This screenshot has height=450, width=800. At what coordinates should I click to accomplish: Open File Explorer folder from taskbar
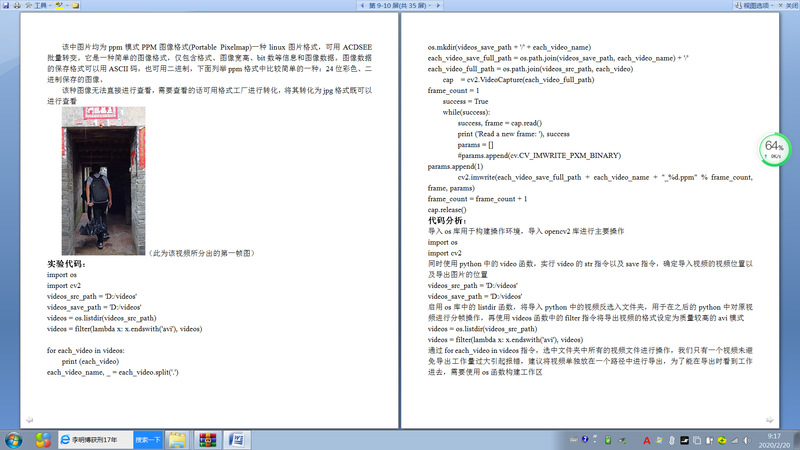click(x=177, y=439)
